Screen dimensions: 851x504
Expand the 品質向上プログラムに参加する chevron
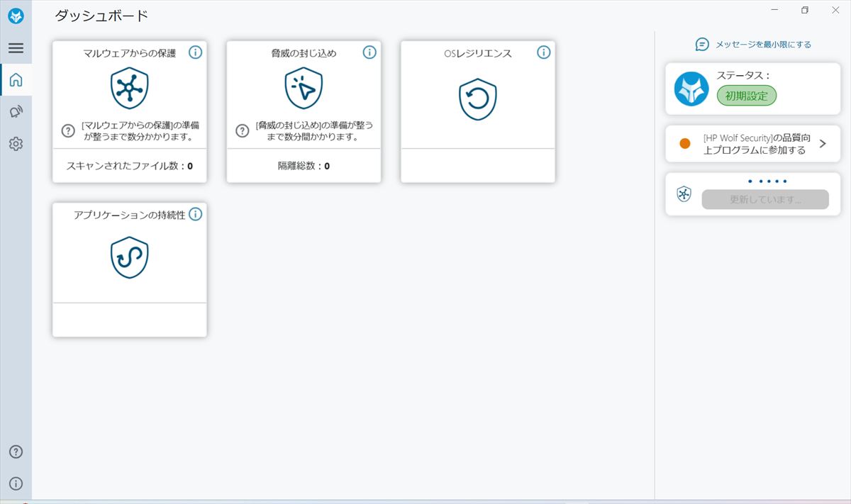coord(823,144)
